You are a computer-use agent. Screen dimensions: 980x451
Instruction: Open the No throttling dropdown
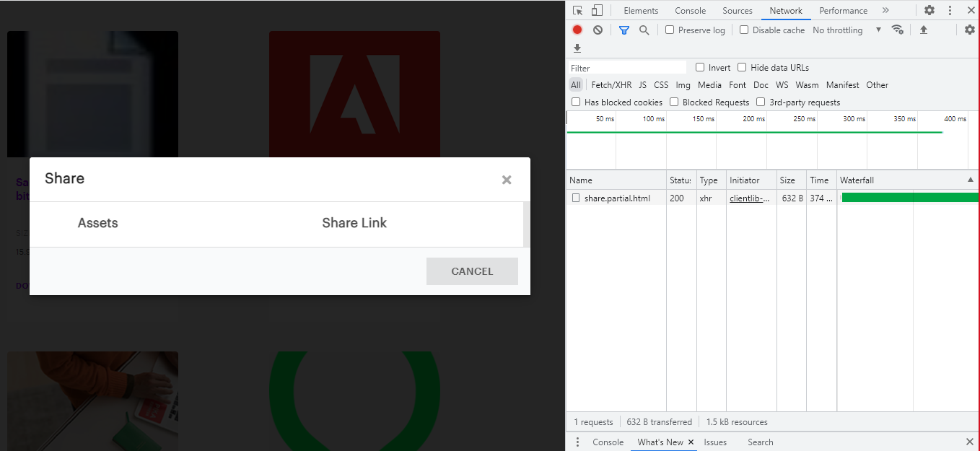[847, 30]
